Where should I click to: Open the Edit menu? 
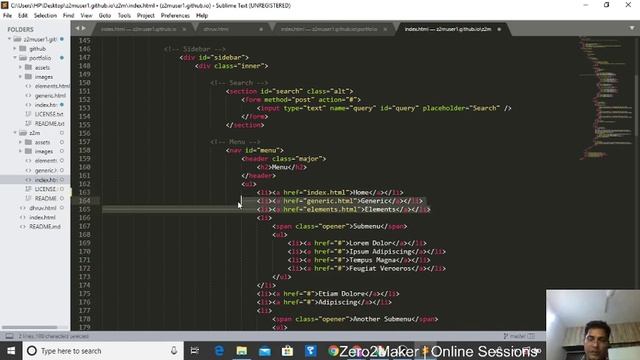[x=23, y=16]
